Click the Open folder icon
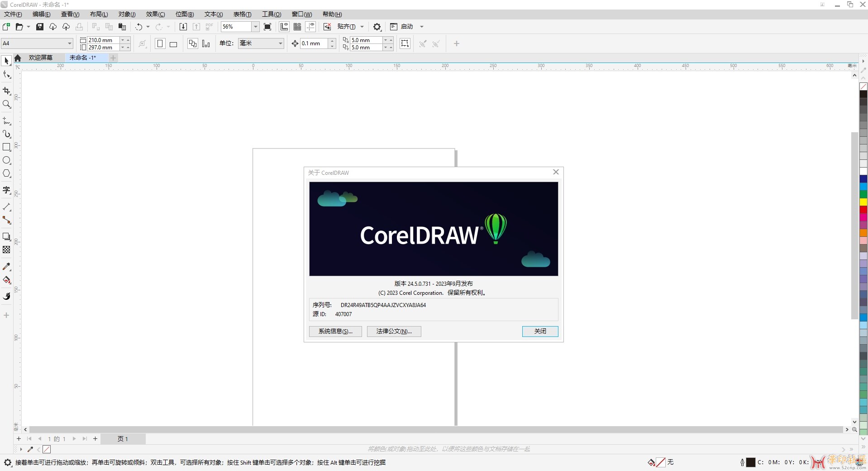Viewport: 868px width, 471px height. point(19,27)
